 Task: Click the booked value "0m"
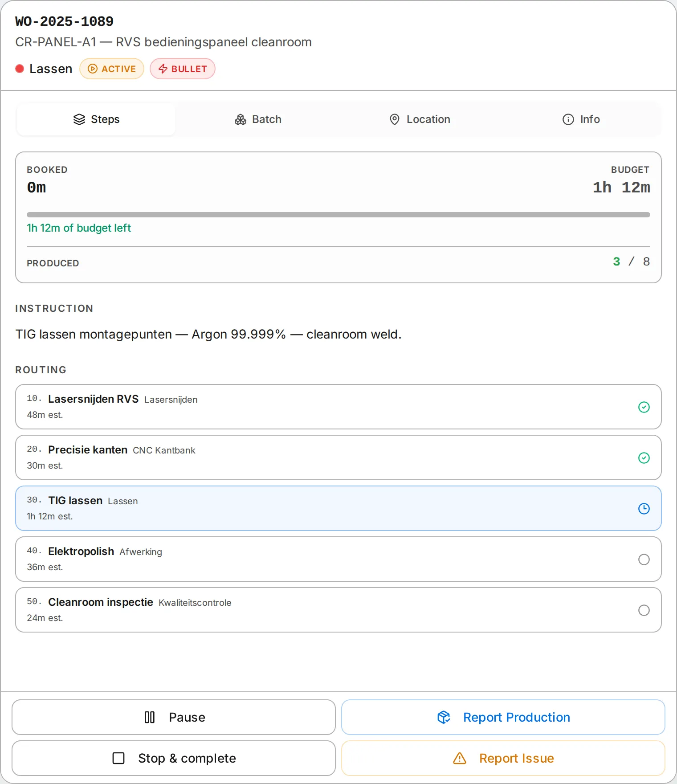[37, 188]
